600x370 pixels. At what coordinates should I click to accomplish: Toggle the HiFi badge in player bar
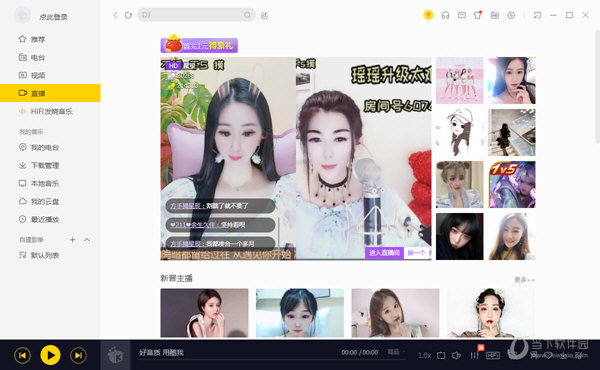coord(492,355)
